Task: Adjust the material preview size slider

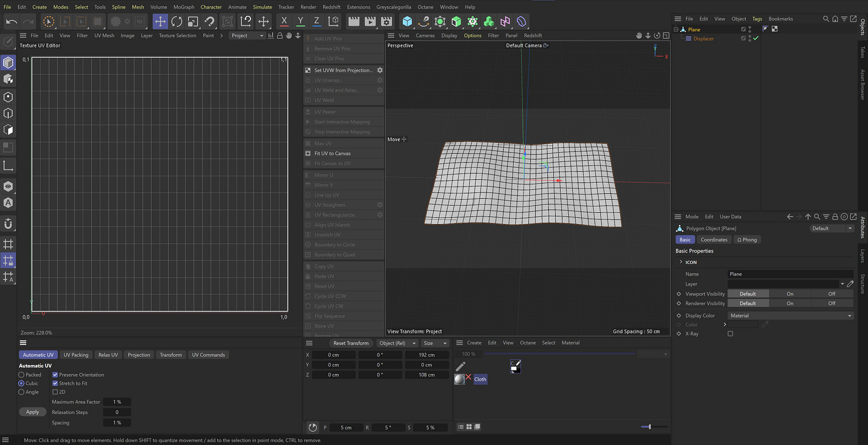Action: tap(649, 427)
